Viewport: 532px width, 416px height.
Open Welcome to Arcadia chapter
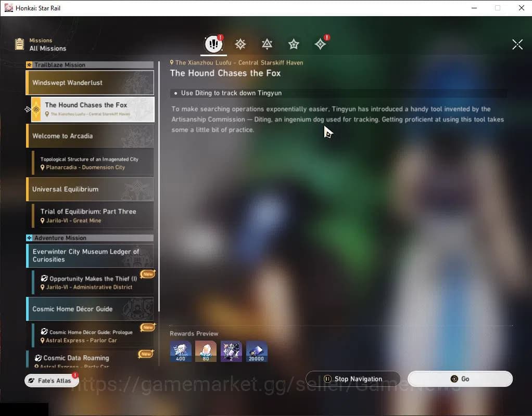tap(90, 136)
